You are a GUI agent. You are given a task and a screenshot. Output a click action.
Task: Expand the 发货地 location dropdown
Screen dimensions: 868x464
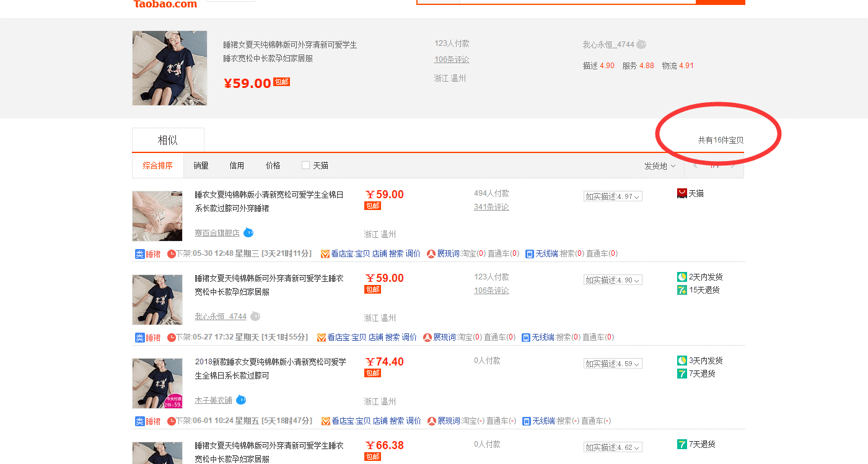659,166
